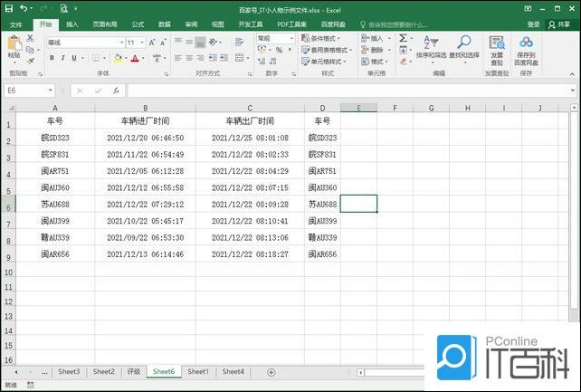581x392 pixels.
Task: Open Sort and Filter menu
Action: (x=431, y=48)
